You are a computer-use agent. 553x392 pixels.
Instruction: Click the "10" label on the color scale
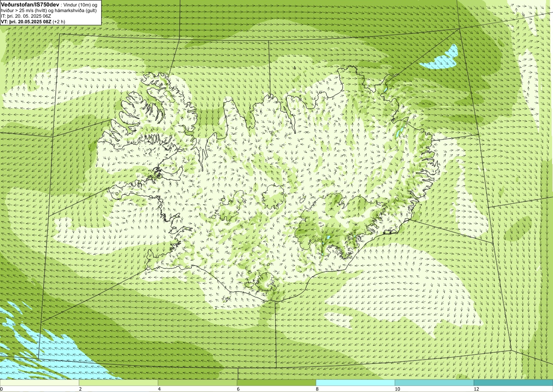(397, 389)
